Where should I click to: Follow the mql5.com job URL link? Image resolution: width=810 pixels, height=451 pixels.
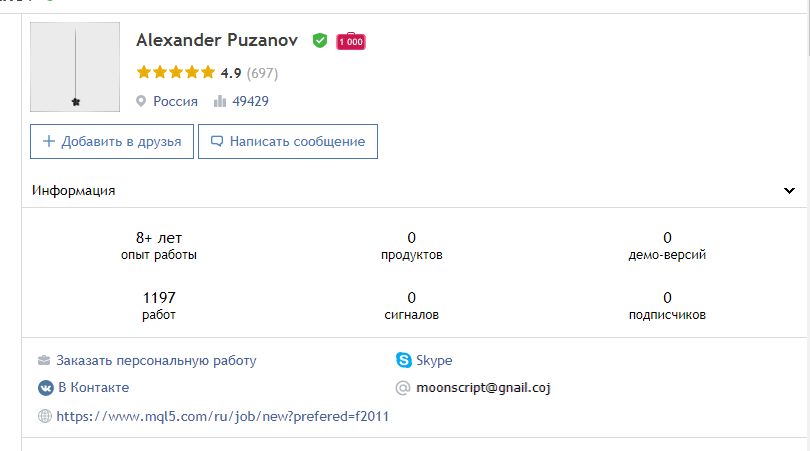coord(222,416)
